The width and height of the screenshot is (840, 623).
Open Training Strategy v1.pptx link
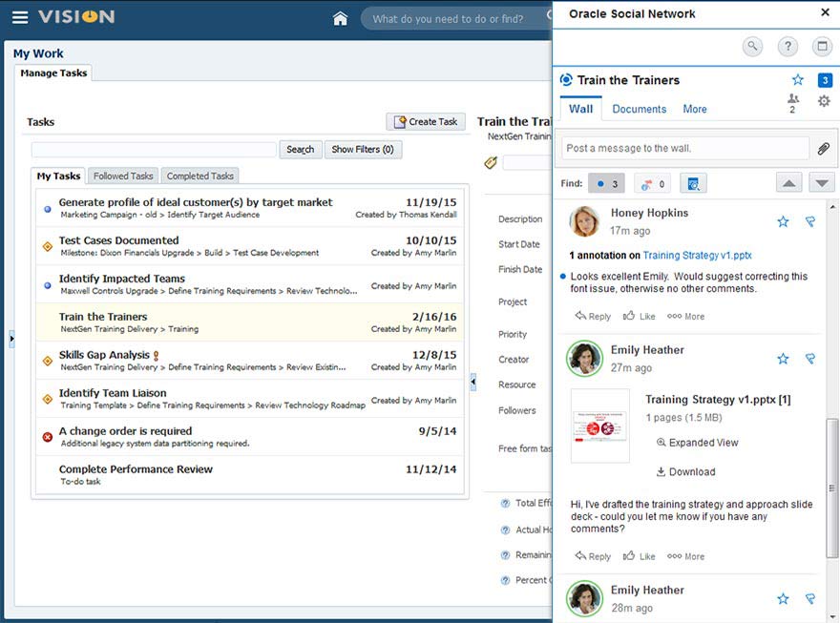(x=698, y=256)
